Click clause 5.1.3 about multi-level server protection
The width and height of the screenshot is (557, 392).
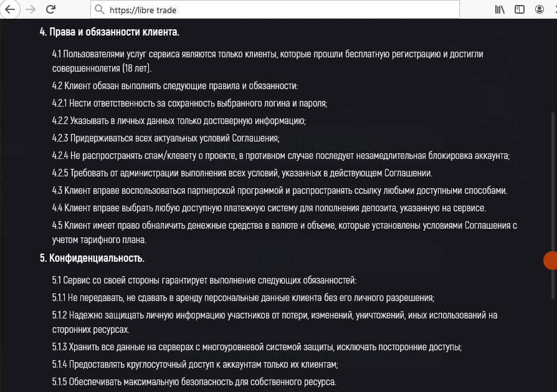pos(257,347)
